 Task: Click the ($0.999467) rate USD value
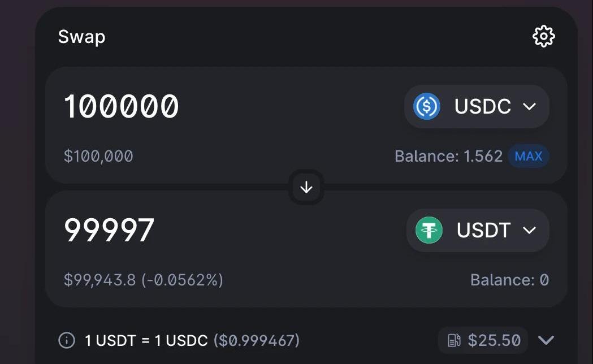pos(257,341)
